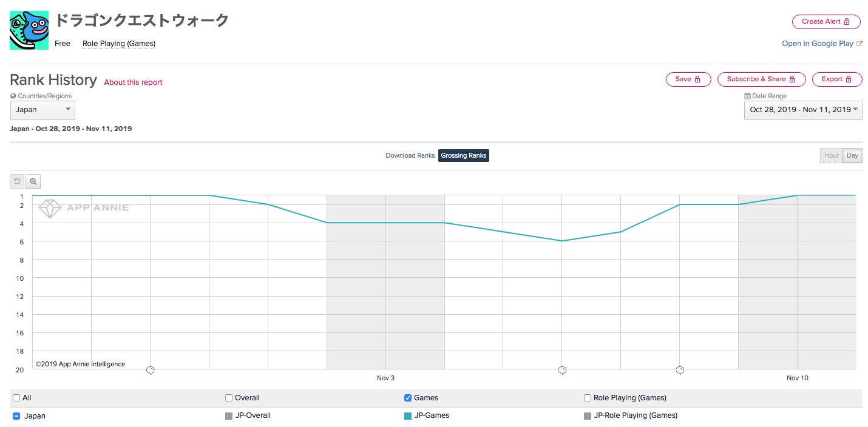Click the Create Alert button
Image resolution: width=868 pixels, height=427 pixels.
tap(826, 21)
